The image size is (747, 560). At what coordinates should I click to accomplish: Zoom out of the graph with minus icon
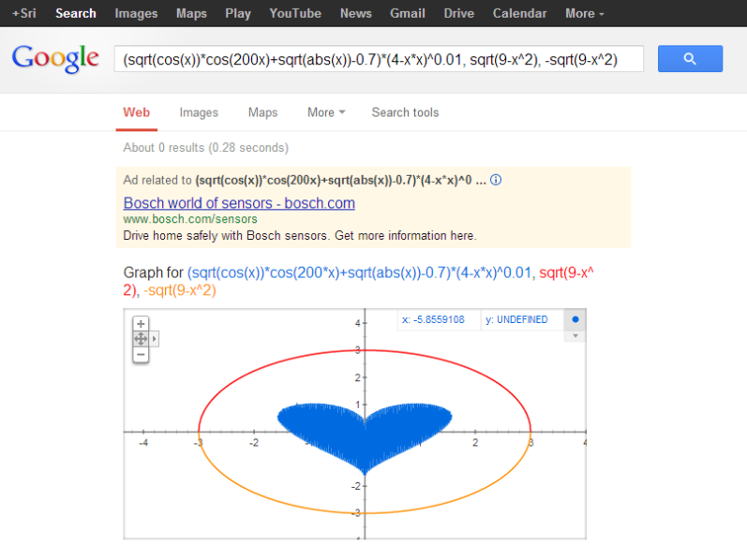[141, 354]
